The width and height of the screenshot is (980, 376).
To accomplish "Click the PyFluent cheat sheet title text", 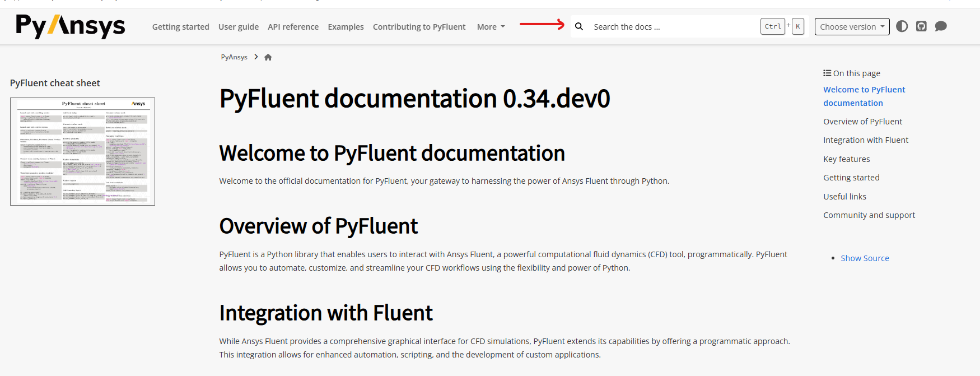I will (55, 83).
